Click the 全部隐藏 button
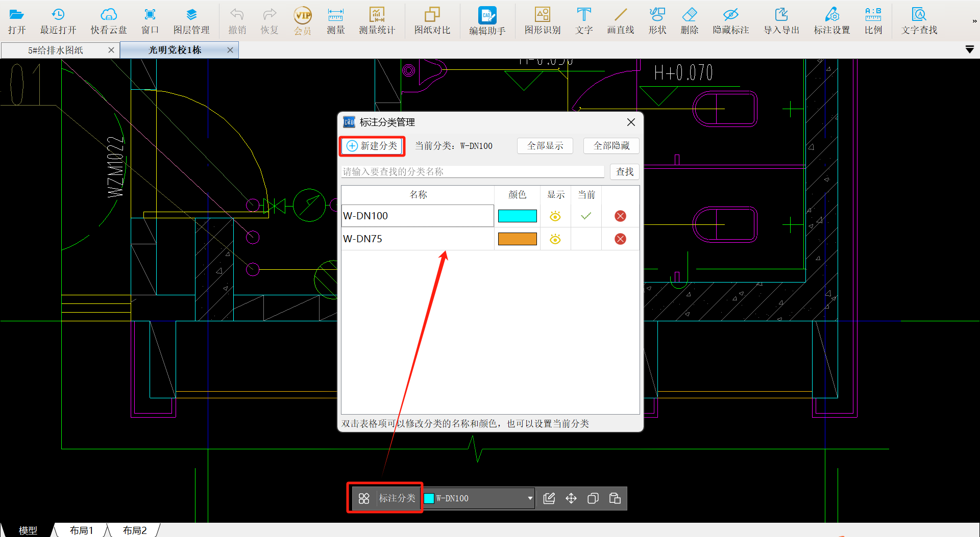The height and width of the screenshot is (537, 980). tap(611, 146)
